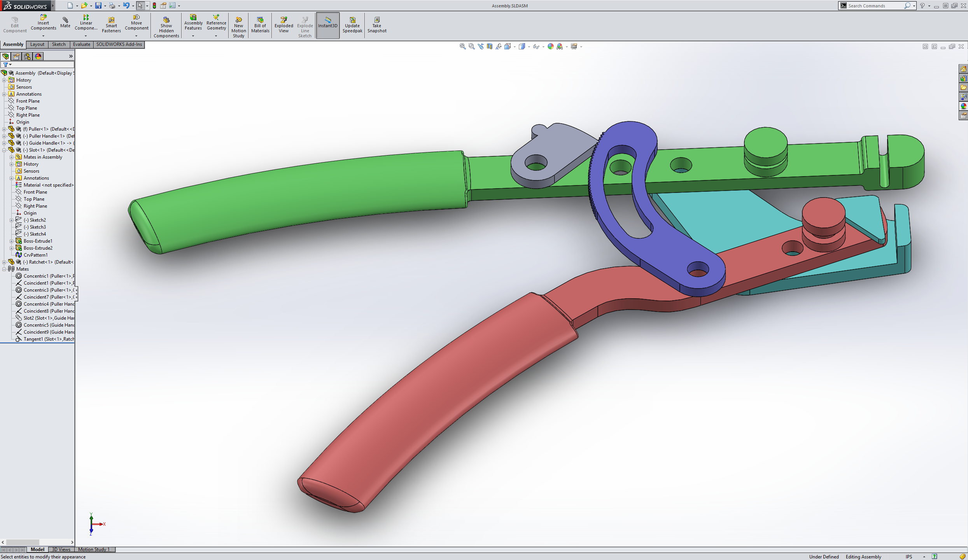Click the Smart Fasteners icon
Viewport: 968px width, 560px height.
(111, 24)
